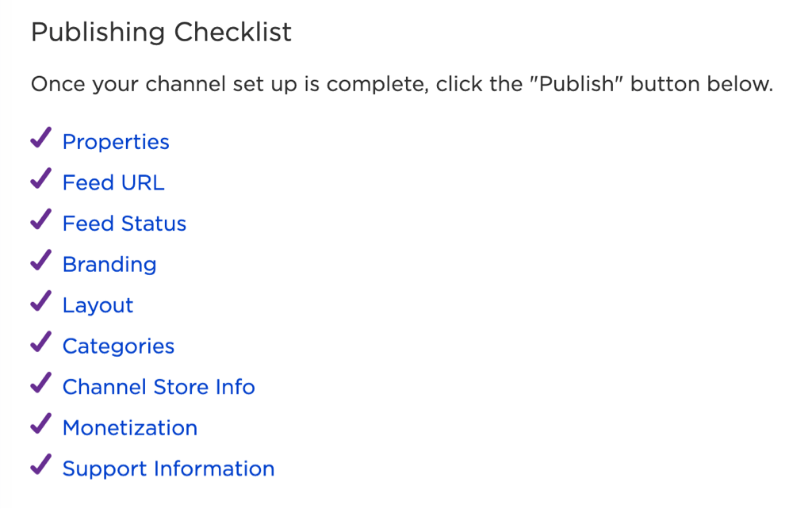Open the Categories link

click(x=119, y=346)
